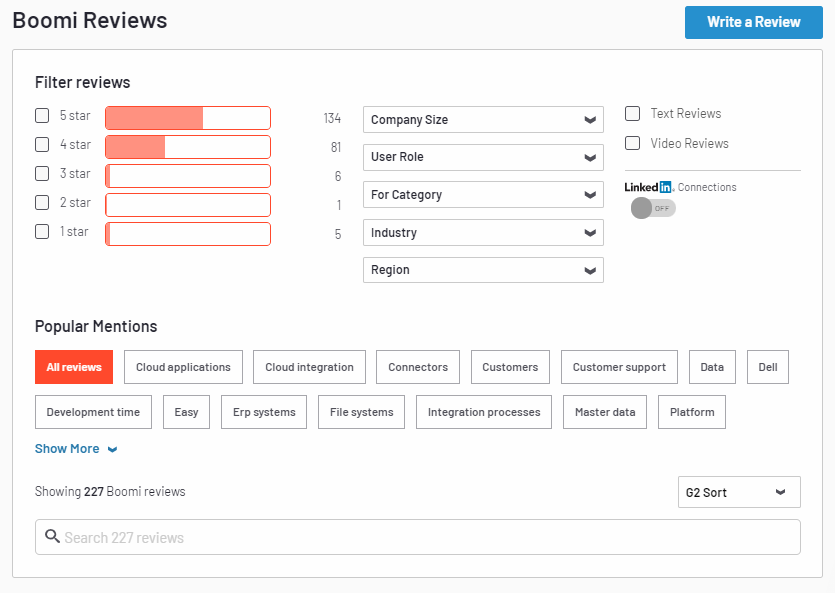Toggle LinkedIn Connections switch on
Screen dimensions: 835x593
click(653, 208)
